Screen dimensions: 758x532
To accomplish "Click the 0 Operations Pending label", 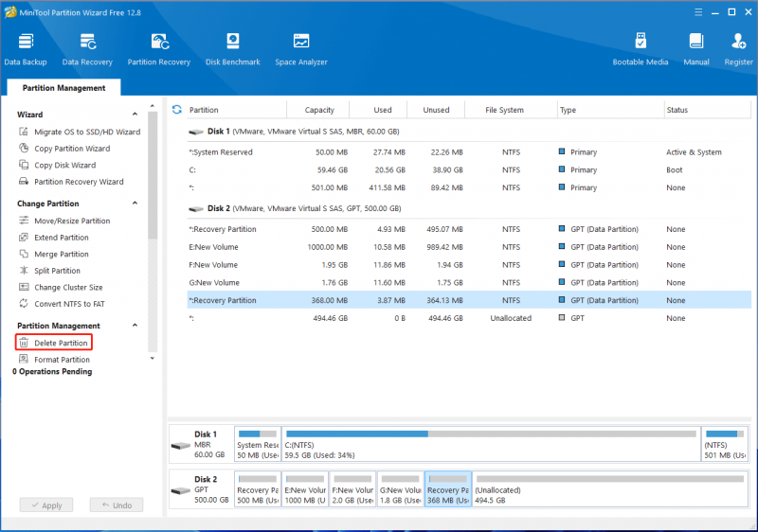I will coord(52,371).
